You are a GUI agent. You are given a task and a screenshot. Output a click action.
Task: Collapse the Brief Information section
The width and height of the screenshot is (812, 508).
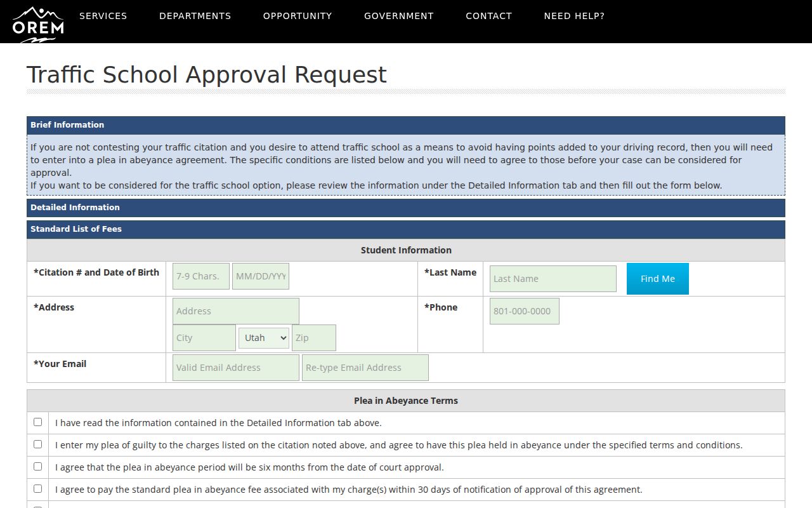pos(406,125)
